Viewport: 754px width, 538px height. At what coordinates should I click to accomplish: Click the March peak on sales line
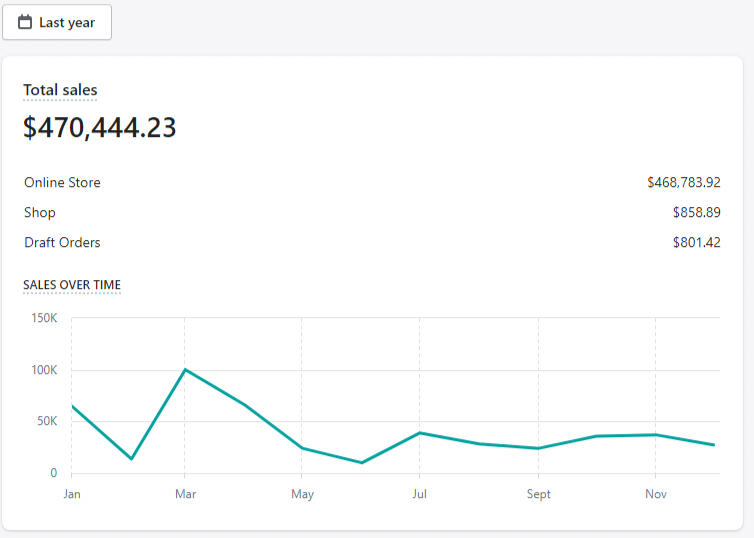click(x=185, y=370)
